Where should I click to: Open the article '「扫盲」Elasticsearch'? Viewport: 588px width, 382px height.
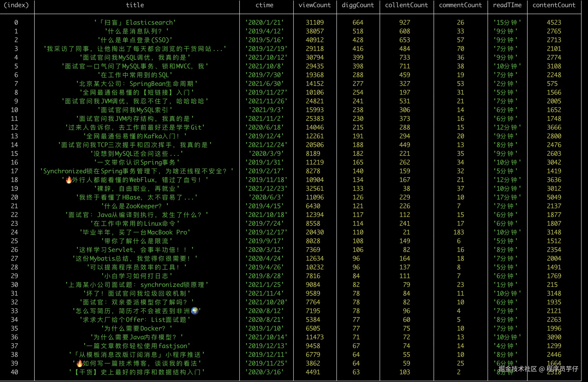(135, 22)
